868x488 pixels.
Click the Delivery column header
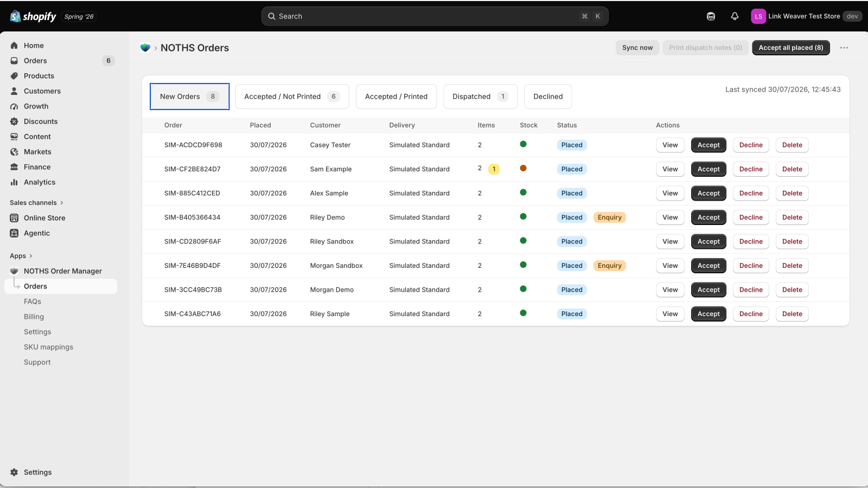[402, 125]
